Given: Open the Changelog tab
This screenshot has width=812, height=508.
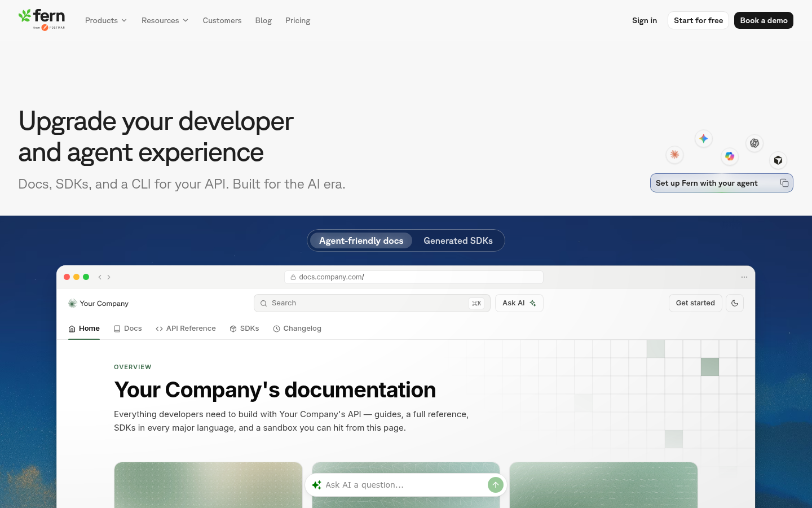Looking at the screenshot, I should click(x=297, y=329).
